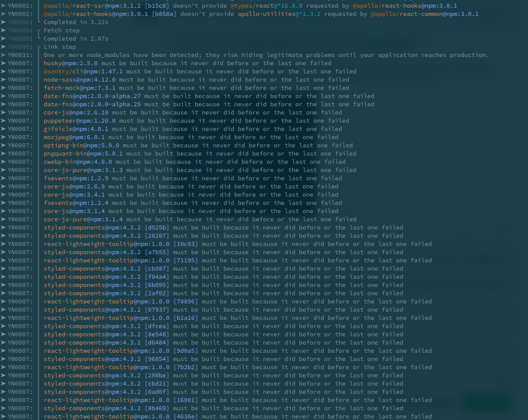Screen dimensions: 528x420
Task: Click the 'Fetch step' heading
Action: point(61,30)
